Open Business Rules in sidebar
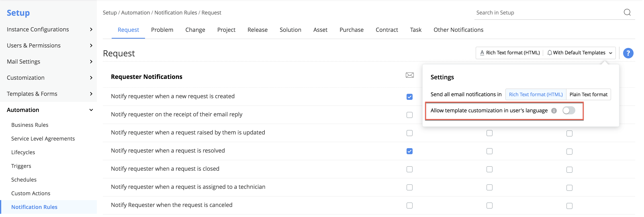This screenshot has height=217, width=644. [x=30, y=125]
